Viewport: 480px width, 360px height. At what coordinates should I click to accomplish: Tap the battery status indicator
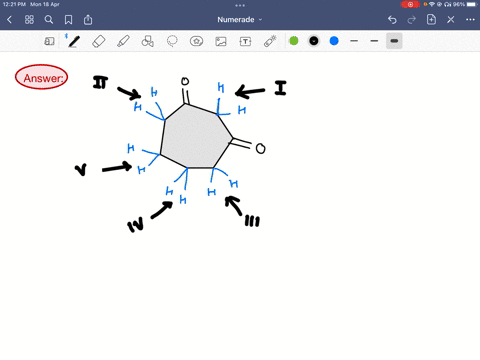pos(471,4)
